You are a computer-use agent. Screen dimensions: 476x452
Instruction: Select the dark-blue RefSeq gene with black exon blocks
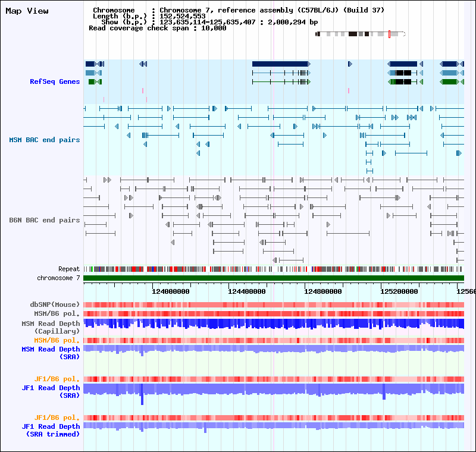coord(403,64)
